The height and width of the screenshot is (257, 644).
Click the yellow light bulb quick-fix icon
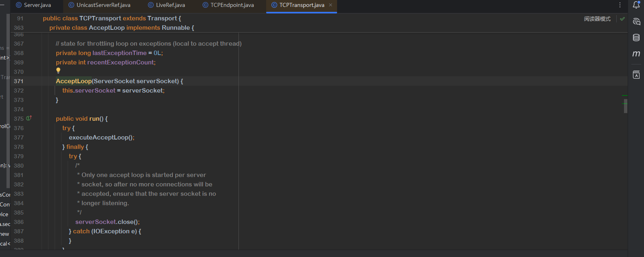click(x=58, y=71)
